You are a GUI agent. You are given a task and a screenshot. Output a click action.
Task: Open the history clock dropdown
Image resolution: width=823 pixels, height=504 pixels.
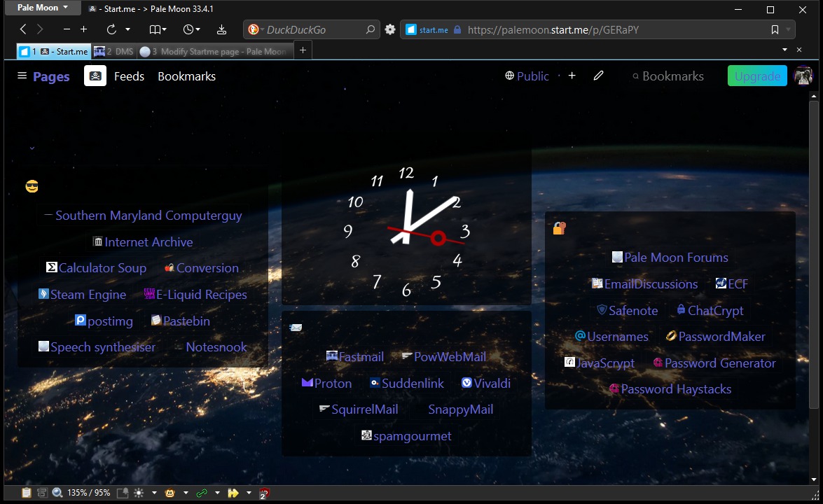[192, 29]
